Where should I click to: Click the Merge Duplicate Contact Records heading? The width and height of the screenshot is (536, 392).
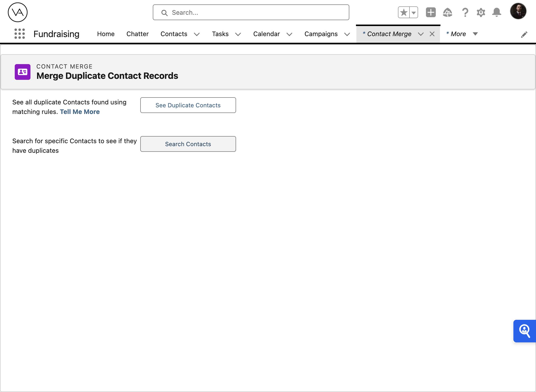tap(107, 76)
